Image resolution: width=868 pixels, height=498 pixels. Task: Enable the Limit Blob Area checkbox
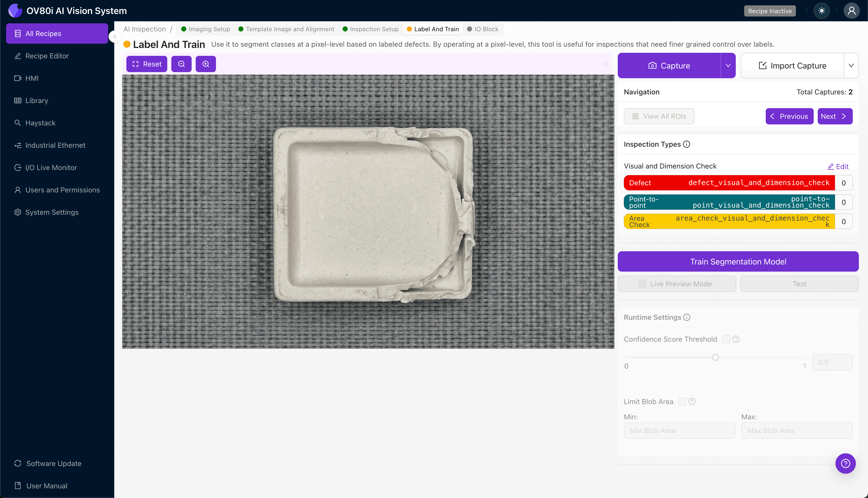pyautogui.click(x=682, y=402)
